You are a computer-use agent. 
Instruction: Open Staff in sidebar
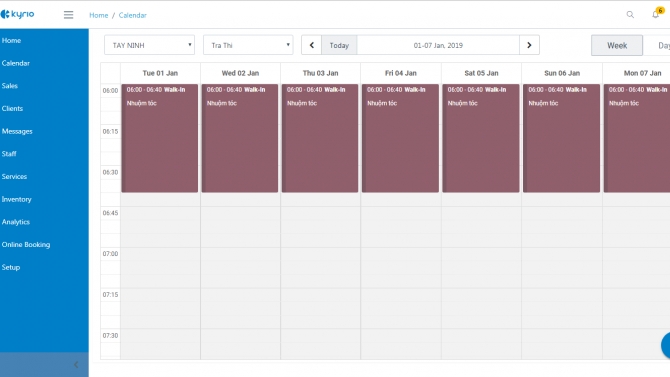(9, 154)
